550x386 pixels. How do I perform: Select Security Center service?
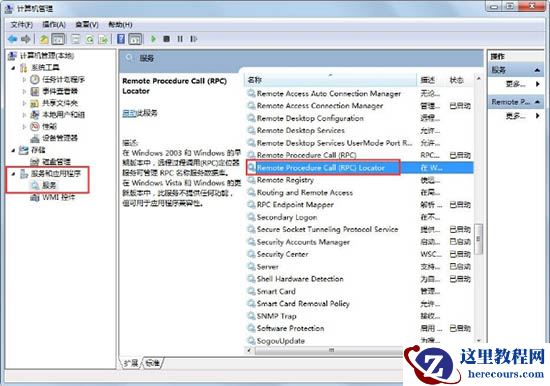tap(282, 254)
